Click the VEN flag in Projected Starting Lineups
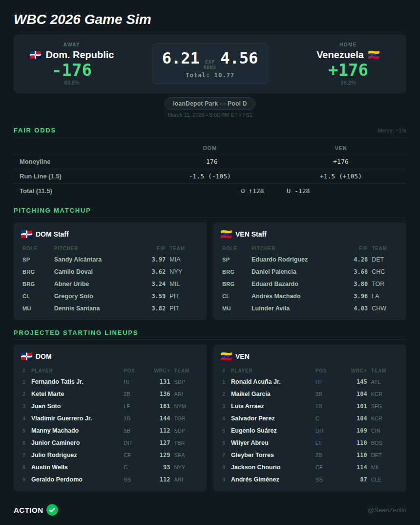 click(226, 356)
